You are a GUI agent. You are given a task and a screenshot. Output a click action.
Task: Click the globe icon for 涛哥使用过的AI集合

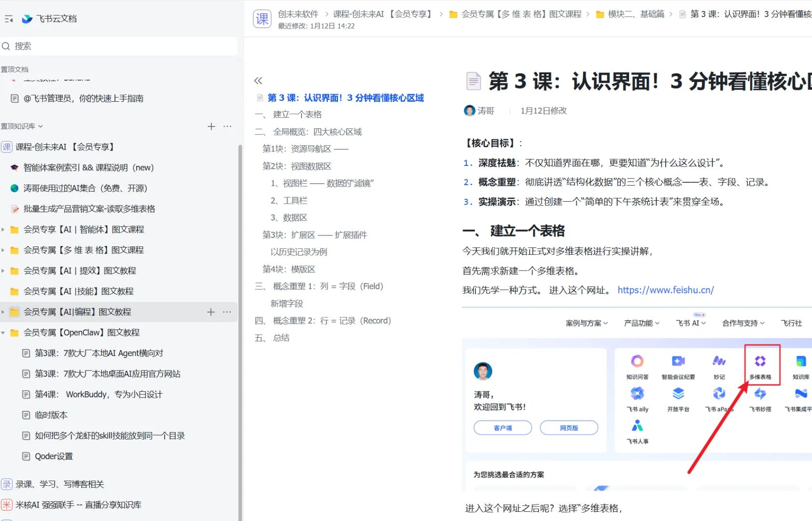(x=14, y=189)
